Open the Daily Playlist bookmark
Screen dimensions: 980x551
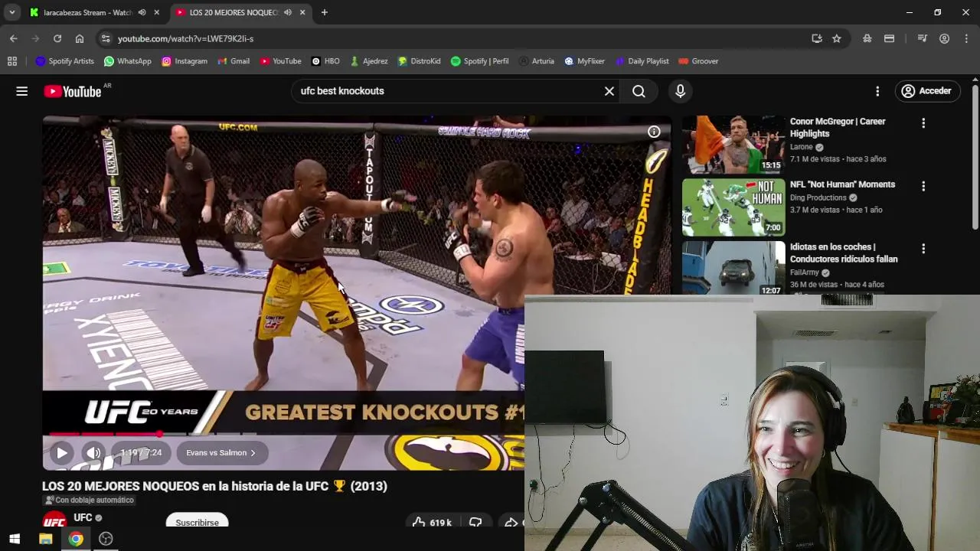click(x=642, y=61)
